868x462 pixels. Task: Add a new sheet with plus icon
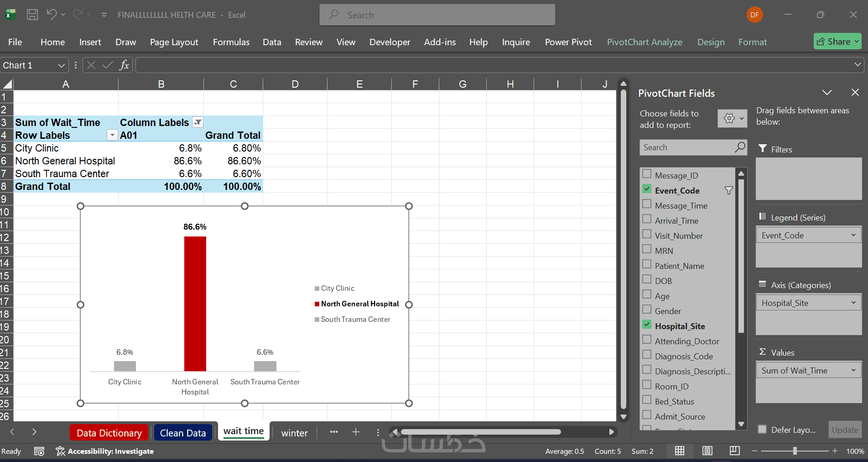356,432
